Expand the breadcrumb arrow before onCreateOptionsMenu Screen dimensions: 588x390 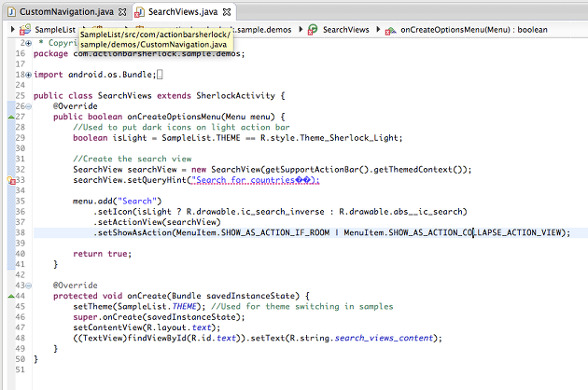click(378, 29)
